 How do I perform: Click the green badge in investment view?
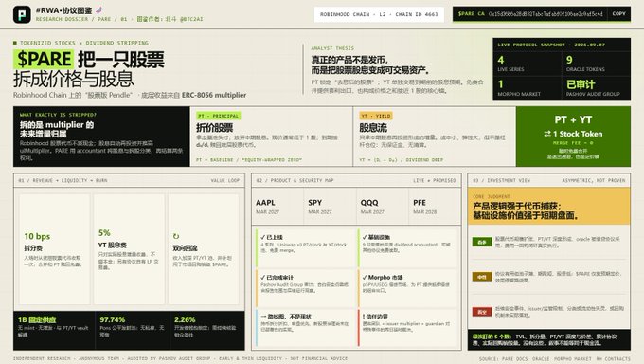482,242
